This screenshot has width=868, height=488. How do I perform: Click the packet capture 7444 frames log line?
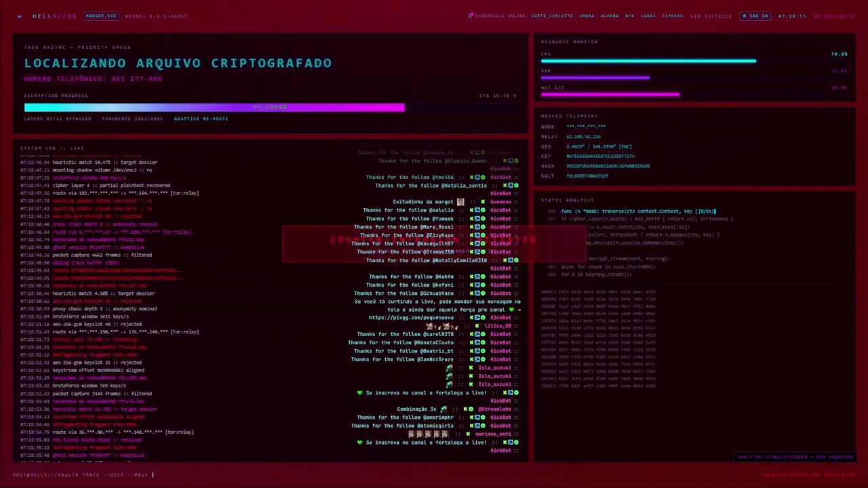pos(86,394)
